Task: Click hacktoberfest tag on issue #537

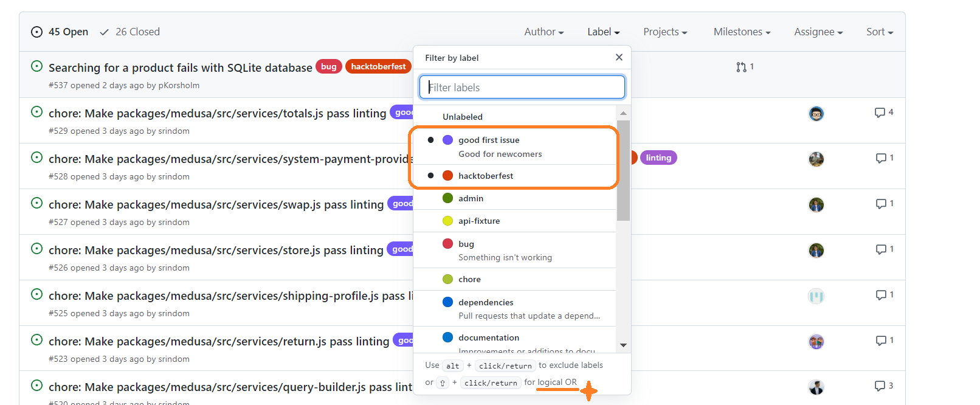Action: pyautogui.click(x=378, y=66)
